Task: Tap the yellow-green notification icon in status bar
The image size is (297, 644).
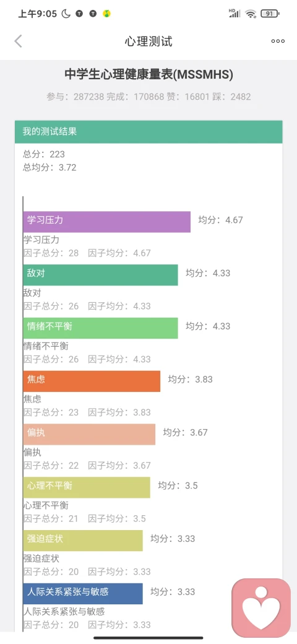Action: pyautogui.click(x=106, y=14)
